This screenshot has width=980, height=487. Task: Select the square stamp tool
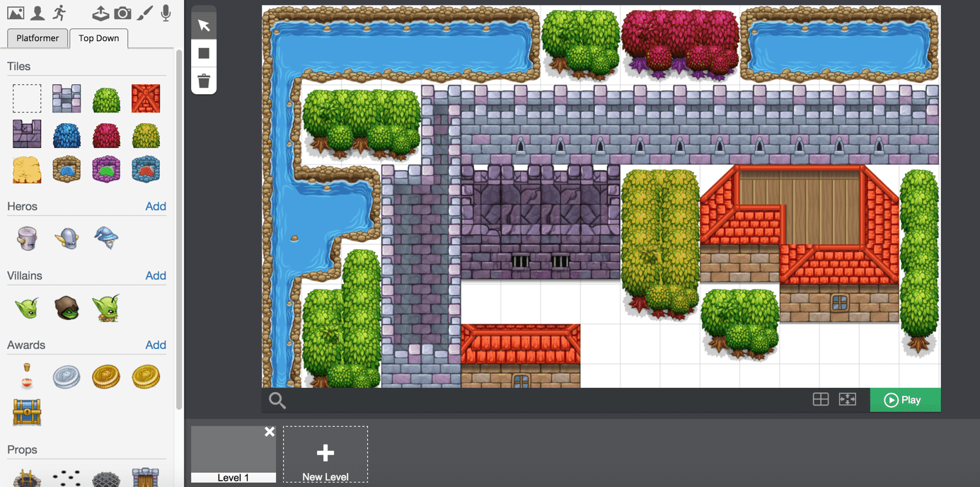click(204, 53)
